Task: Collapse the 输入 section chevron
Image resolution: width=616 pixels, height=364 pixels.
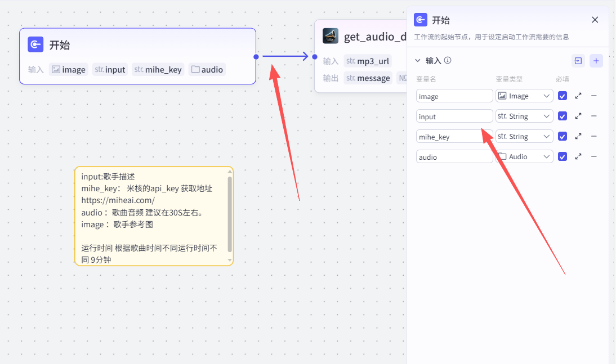Action: [x=418, y=61]
